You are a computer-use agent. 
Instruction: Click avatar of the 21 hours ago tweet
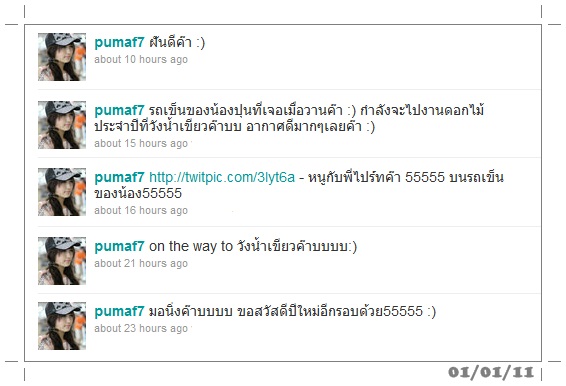click(62, 261)
